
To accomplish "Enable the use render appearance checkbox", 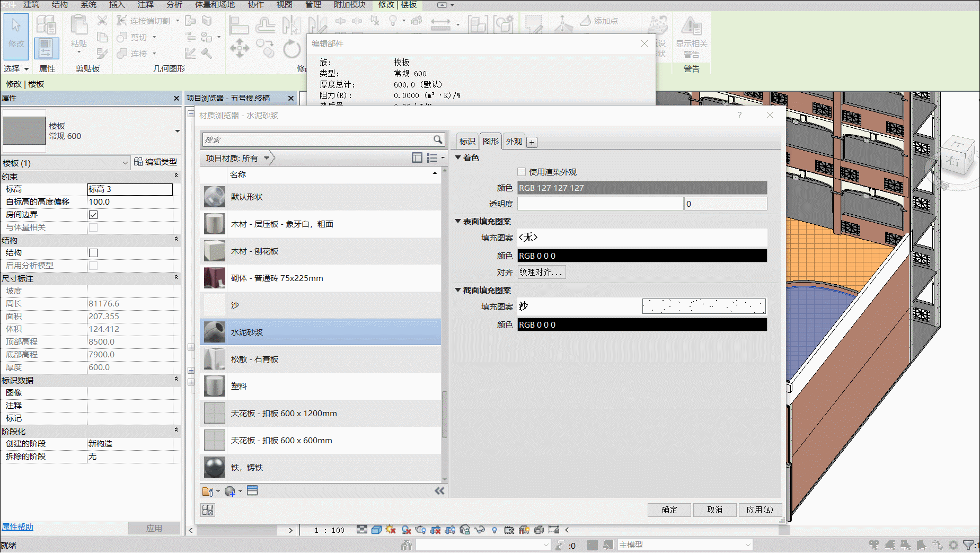I will click(522, 172).
